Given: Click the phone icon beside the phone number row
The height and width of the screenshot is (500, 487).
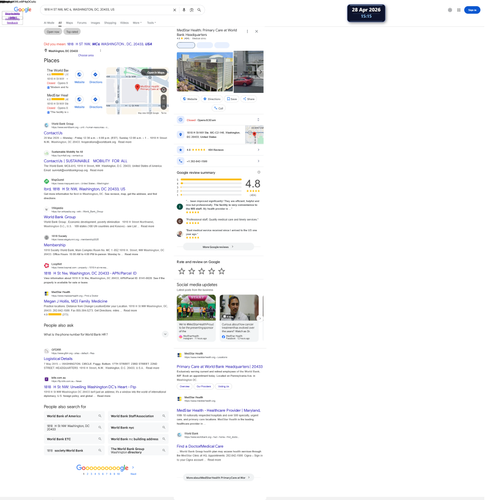Looking at the screenshot, I should (180, 161).
